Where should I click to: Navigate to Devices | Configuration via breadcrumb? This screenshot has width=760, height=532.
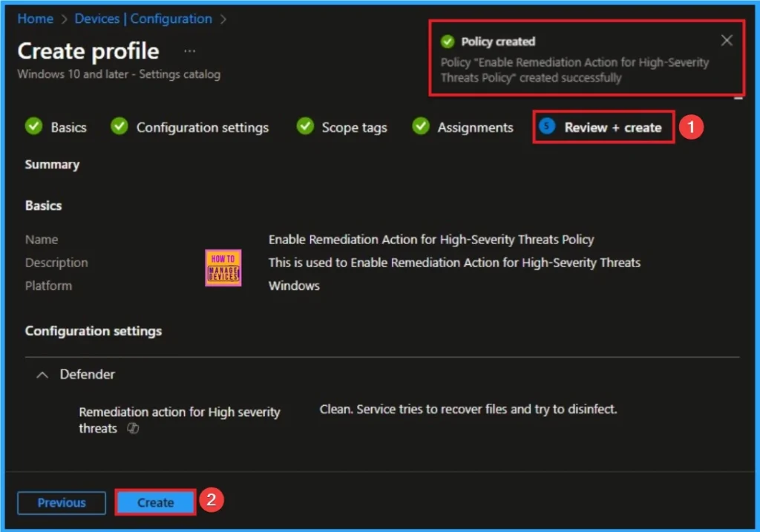coord(144,19)
